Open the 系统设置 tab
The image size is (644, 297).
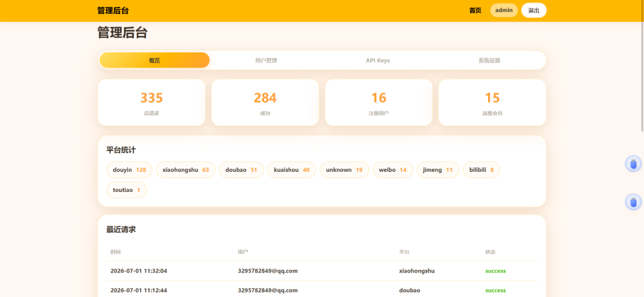(489, 60)
